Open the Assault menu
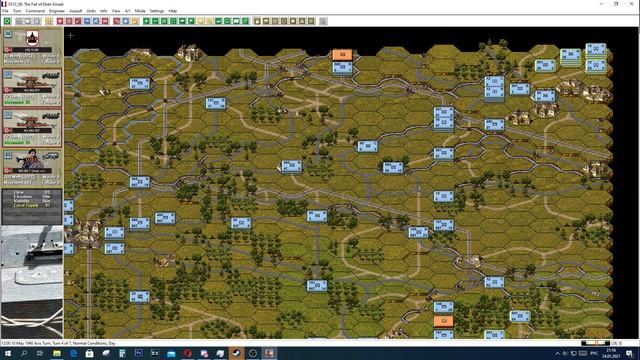The height and width of the screenshot is (360, 640). point(76,11)
